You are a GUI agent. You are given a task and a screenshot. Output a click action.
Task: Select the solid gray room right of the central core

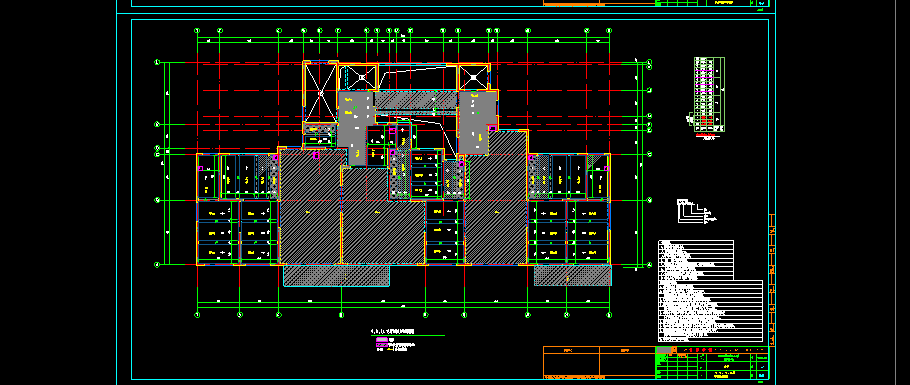point(474,123)
